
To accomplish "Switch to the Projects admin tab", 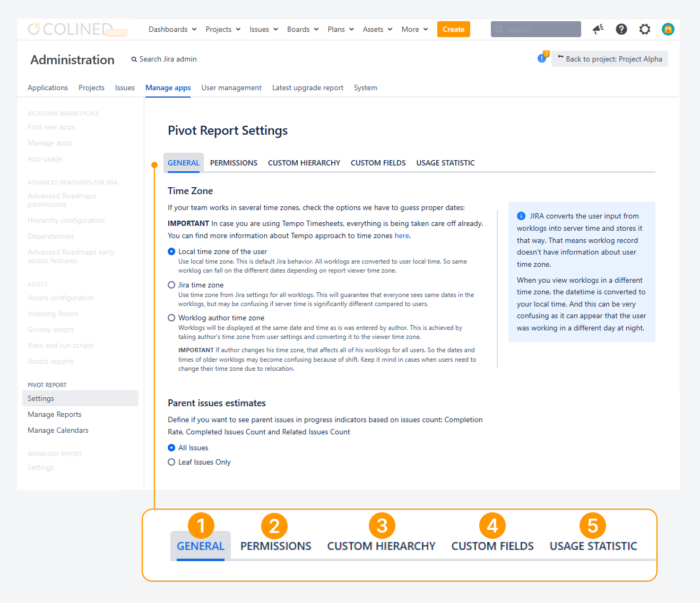I will point(91,88).
